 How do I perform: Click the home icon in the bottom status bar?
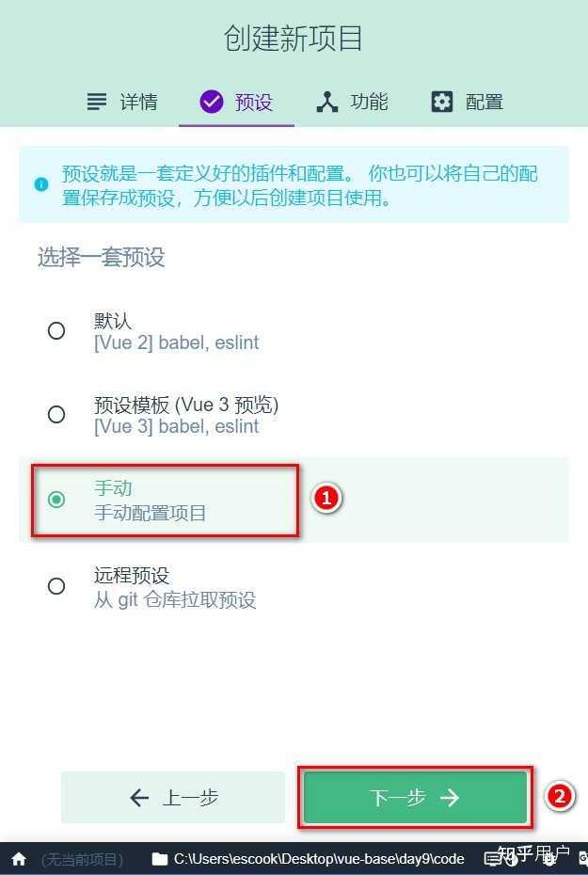[x=19, y=858]
